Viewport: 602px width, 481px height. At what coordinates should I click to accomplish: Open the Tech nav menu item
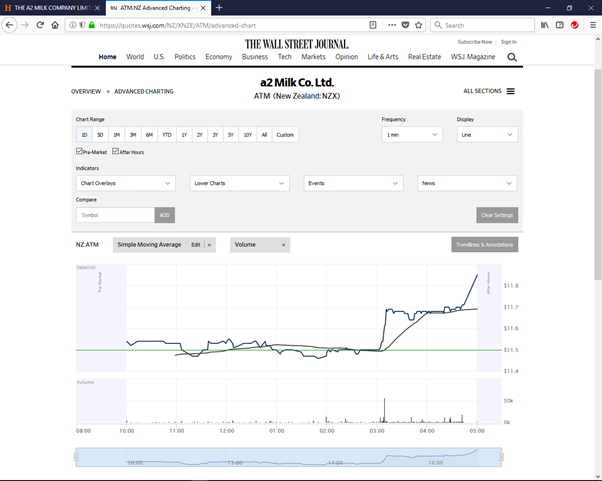(x=284, y=57)
